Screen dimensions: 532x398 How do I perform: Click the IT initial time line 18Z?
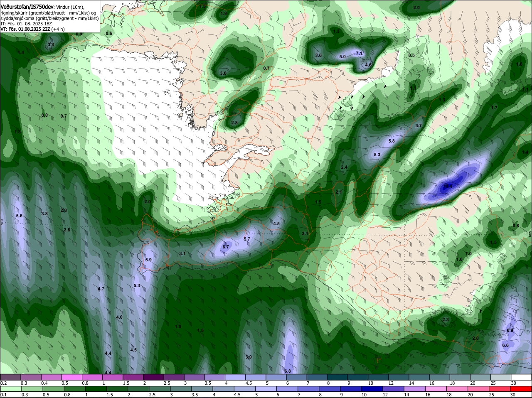coord(25,24)
